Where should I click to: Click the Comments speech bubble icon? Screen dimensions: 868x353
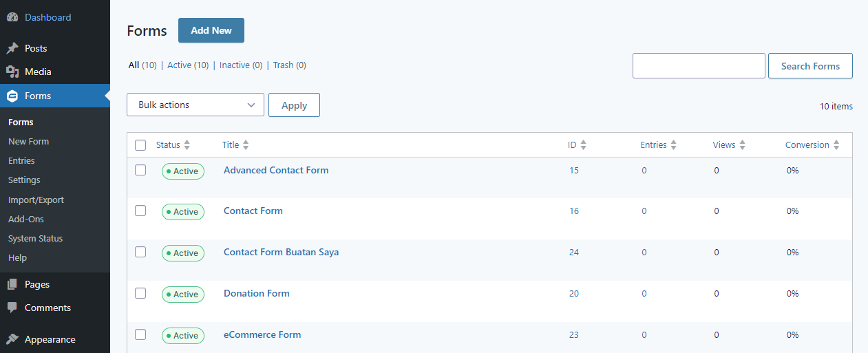(12, 308)
